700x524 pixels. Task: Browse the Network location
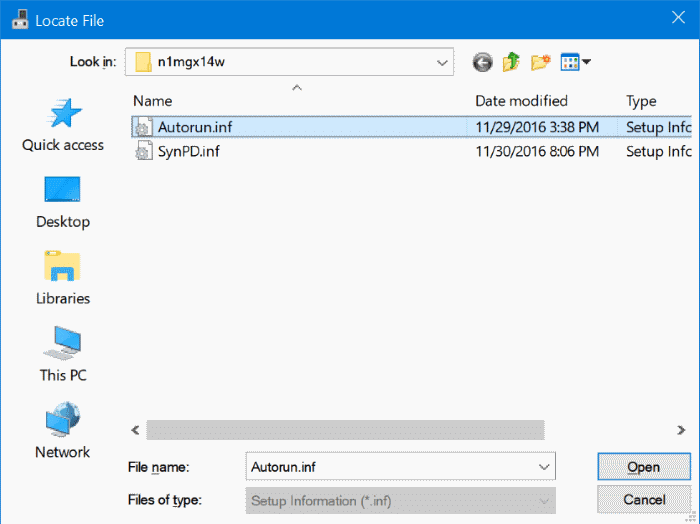click(x=63, y=432)
